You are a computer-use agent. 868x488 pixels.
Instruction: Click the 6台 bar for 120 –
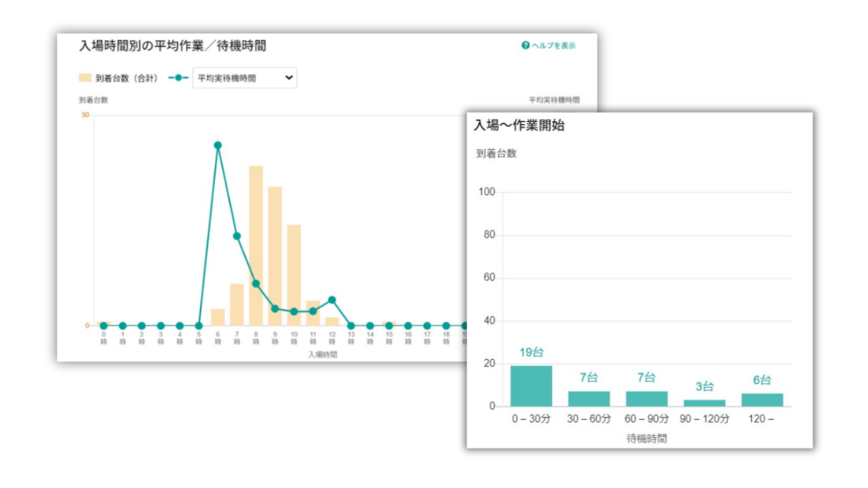point(762,400)
